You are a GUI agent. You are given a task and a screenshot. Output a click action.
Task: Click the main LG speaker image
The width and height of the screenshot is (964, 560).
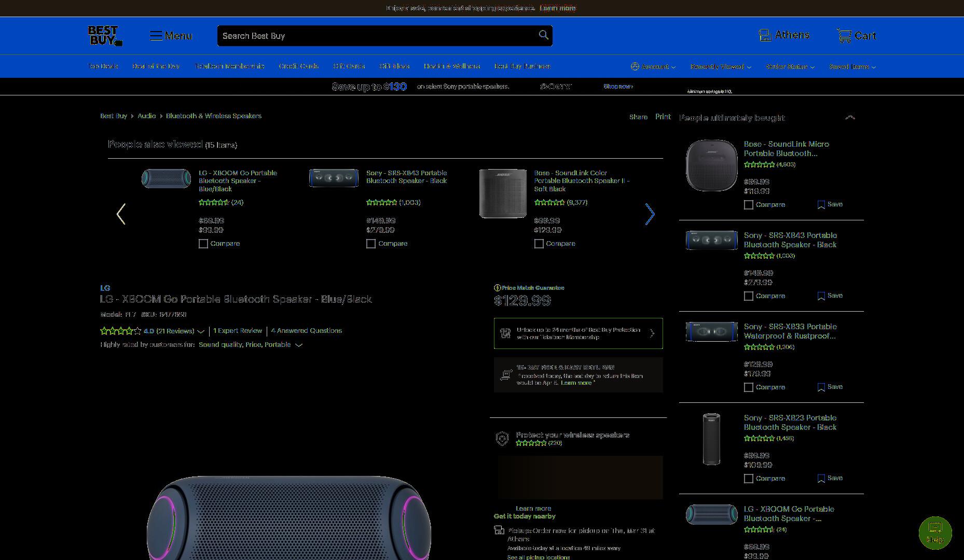pyautogui.click(x=289, y=517)
